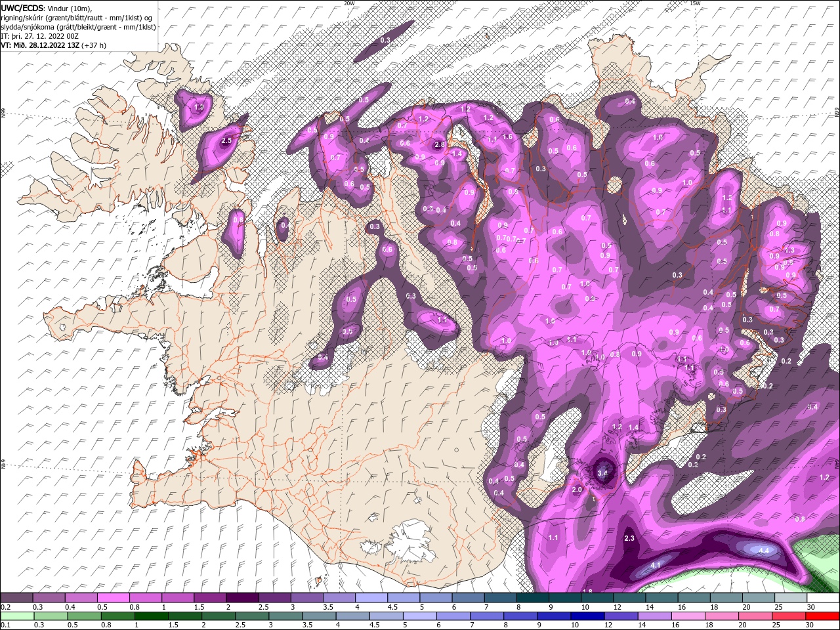Click the lower scale swatch between 0.1 and 0.3
This screenshot has height=630, width=840.
17,616
